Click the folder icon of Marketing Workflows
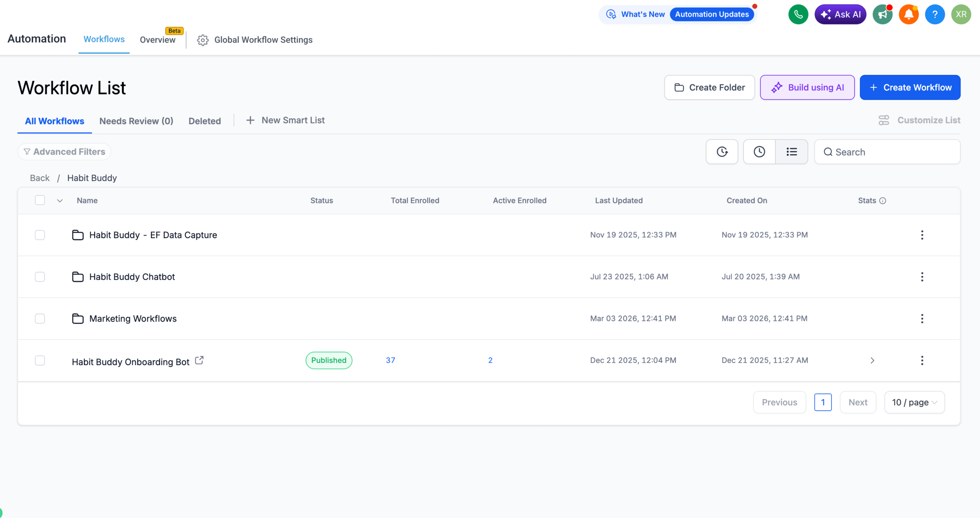The image size is (980, 518). [77, 318]
